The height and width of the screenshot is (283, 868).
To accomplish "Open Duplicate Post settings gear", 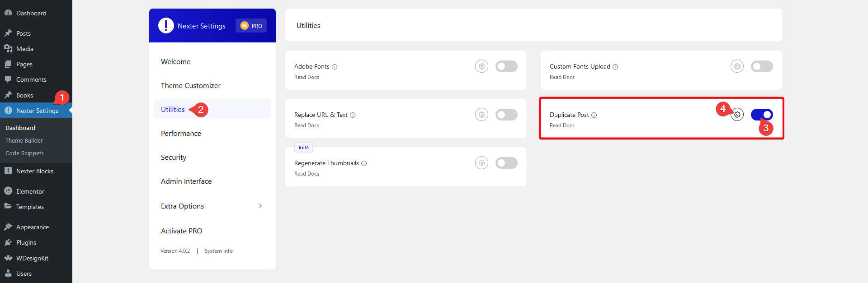I will pyautogui.click(x=737, y=115).
